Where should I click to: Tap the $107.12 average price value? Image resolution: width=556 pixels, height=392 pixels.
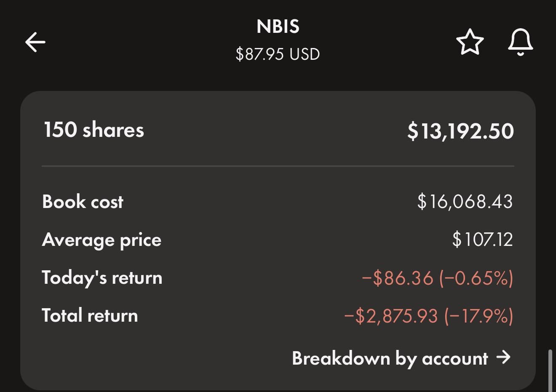482,240
